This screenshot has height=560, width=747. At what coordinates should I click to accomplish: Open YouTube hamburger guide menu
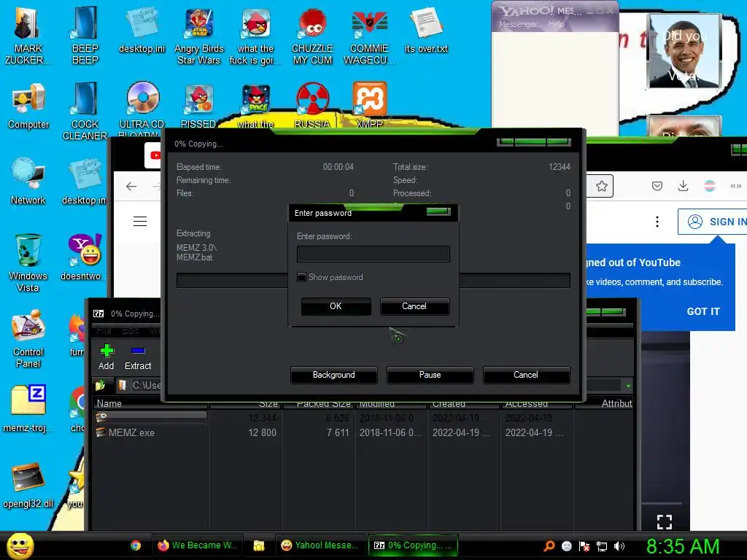pos(140,222)
